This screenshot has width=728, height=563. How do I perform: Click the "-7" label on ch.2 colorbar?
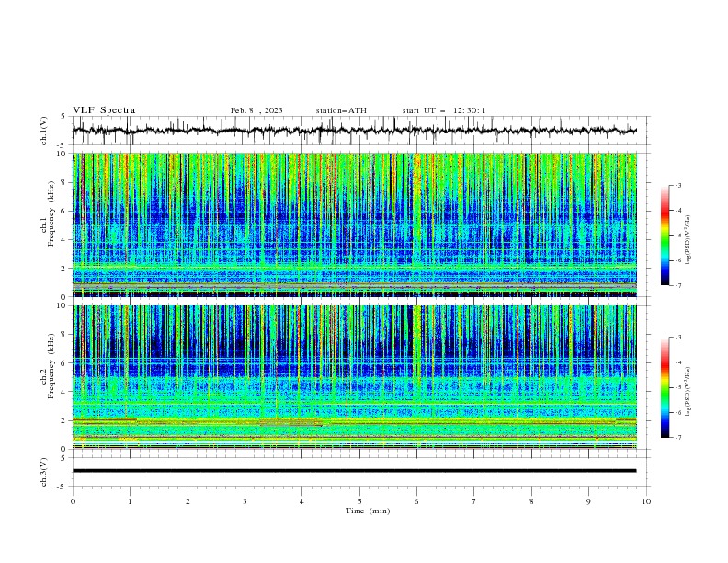pyautogui.click(x=677, y=437)
